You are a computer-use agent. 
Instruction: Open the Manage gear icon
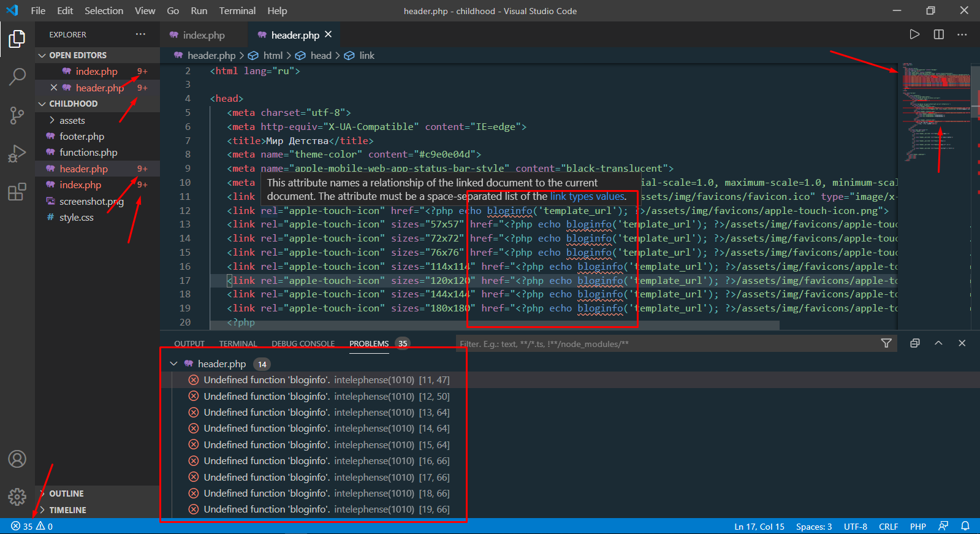17,497
